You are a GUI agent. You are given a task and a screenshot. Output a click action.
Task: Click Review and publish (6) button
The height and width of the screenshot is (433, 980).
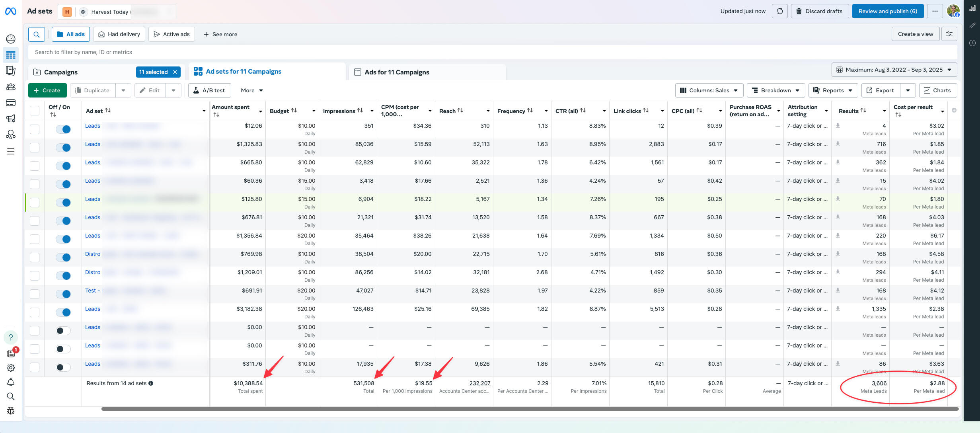[x=888, y=11]
